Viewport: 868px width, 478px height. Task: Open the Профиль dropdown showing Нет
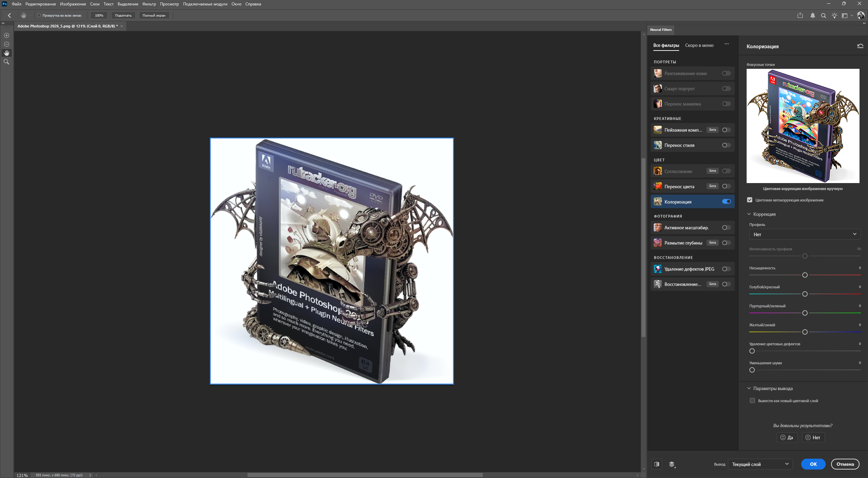coord(805,234)
